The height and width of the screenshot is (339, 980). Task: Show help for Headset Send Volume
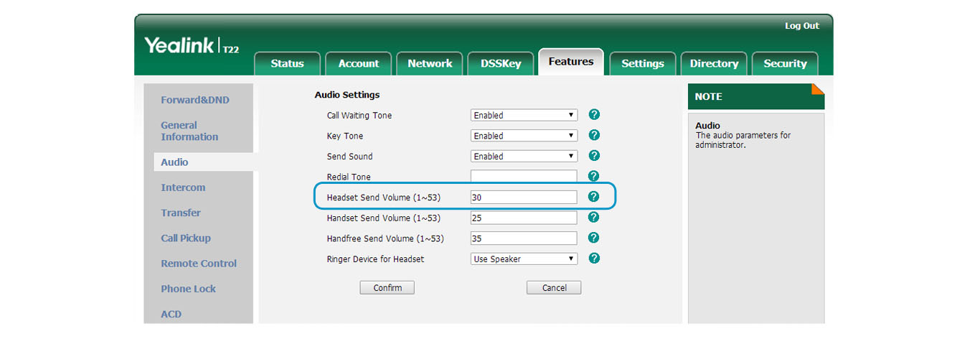point(593,197)
